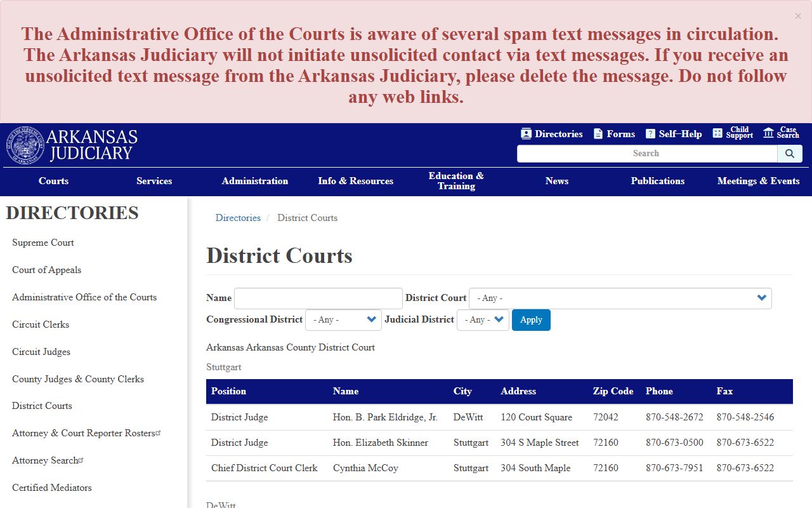This screenshot has height=508, width=812.
Task: Open the Case Search shortcut
Action: (781, 133)
